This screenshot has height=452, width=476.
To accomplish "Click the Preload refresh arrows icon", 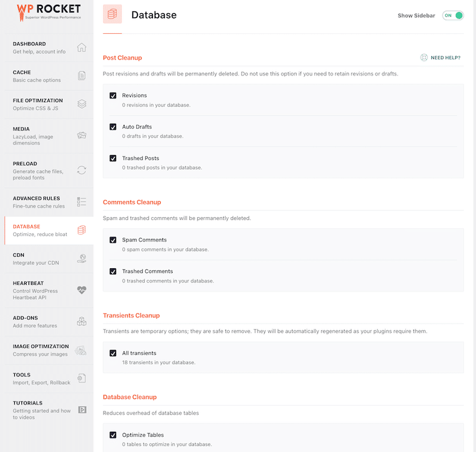I will click(82, 170).
